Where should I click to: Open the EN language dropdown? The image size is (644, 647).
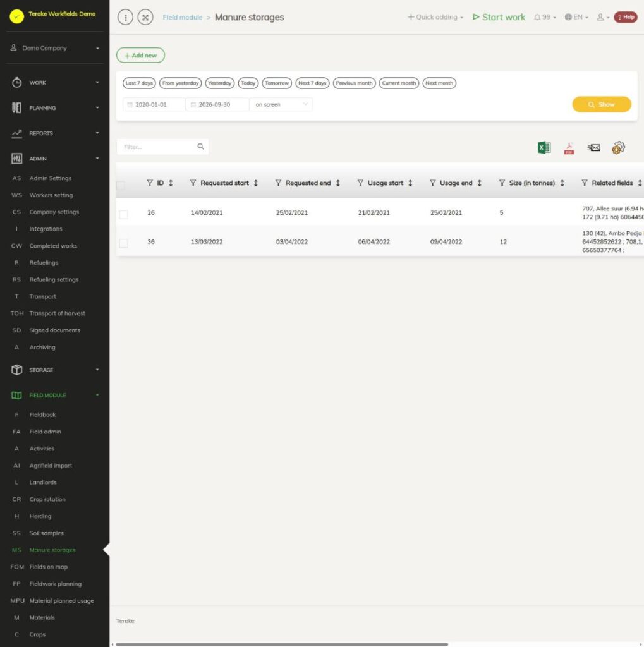pyautogui.click(x=576, y=17)
